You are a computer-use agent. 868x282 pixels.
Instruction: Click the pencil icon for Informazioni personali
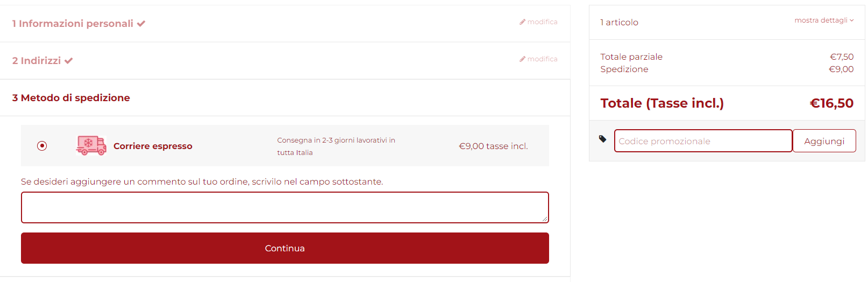point(522,22)
